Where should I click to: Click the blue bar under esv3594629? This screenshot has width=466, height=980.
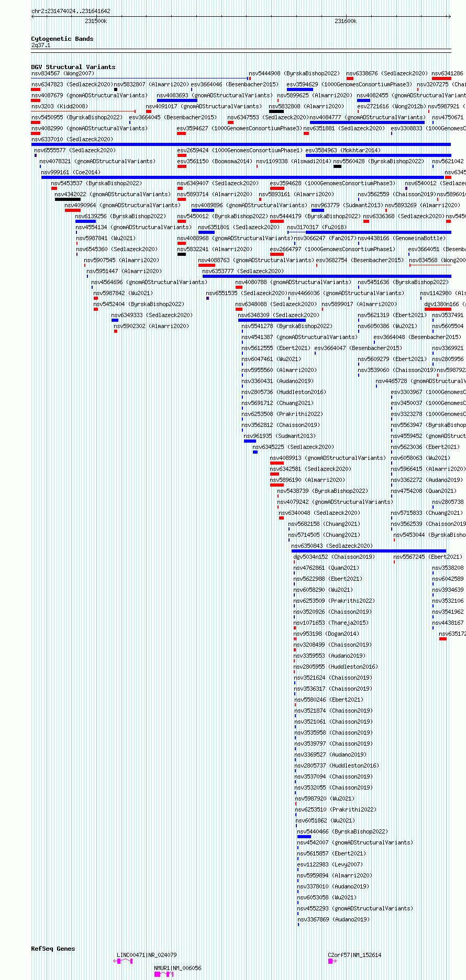pyautogui.click(x=299, y=89)
